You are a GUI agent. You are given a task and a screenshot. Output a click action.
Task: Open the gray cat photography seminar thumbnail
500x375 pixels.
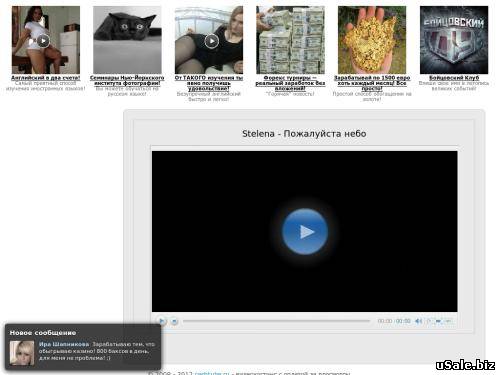coord(127,40)
